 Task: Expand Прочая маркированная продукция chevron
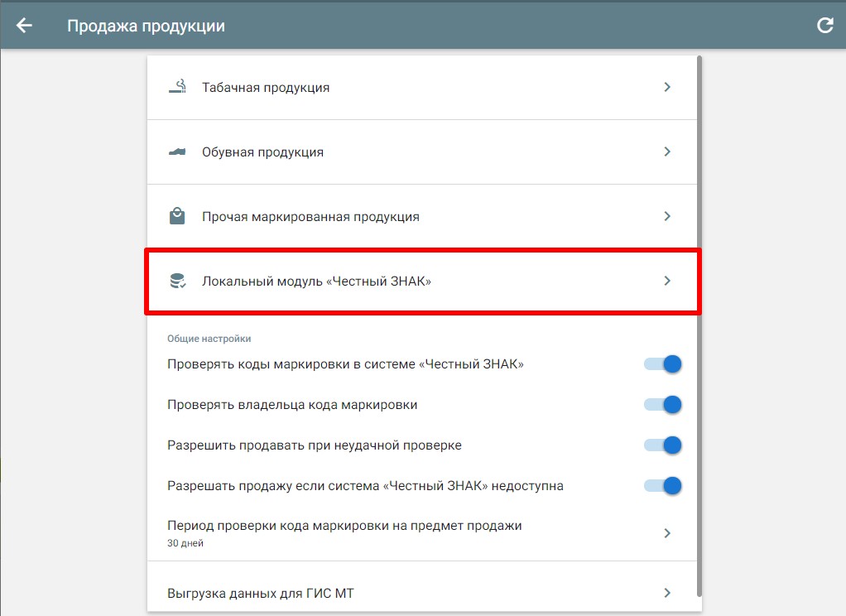pos(667,216)
